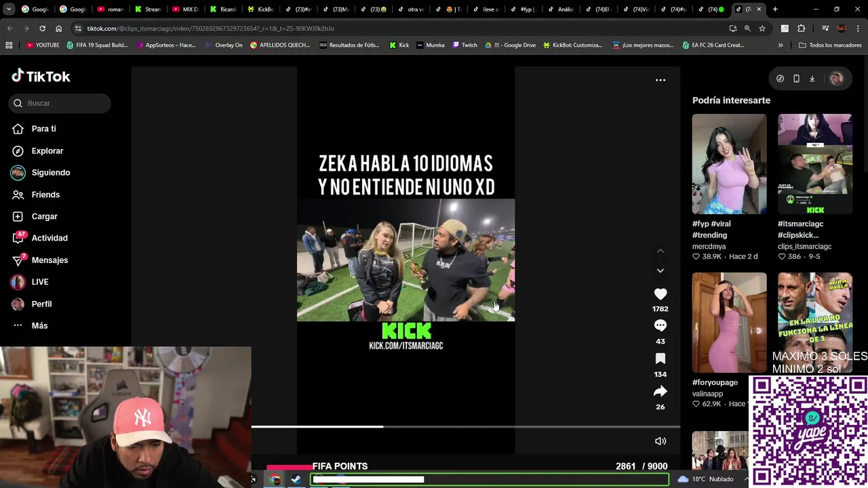Go to previous video arrow

click(x=660, y=251)
